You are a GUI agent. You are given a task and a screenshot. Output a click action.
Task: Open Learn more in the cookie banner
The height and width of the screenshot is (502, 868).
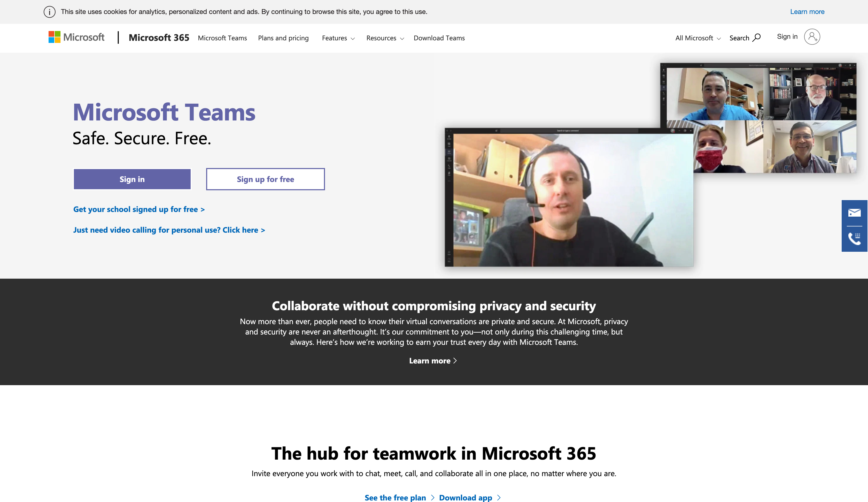pyautogui.click(x=807, y=11)
